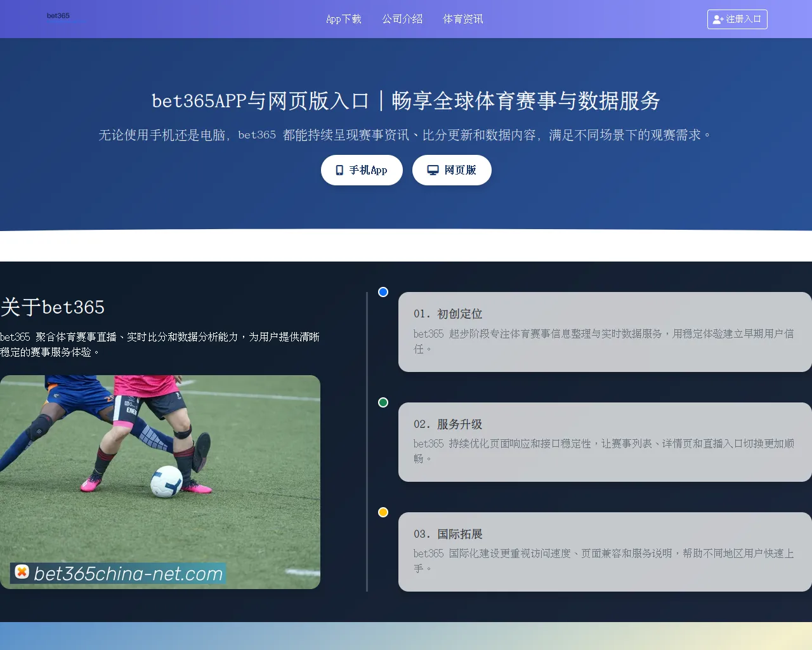Click the description starting 国际化建设更重视
Screen dimensions: 812x650
(604, 560)
